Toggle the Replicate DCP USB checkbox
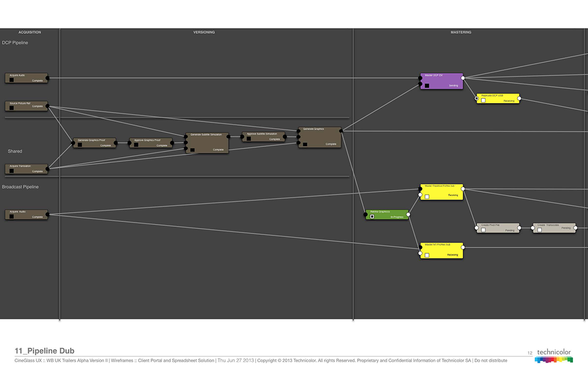The height and width of the screenshot is (372, 588). [x=483, y=101]
